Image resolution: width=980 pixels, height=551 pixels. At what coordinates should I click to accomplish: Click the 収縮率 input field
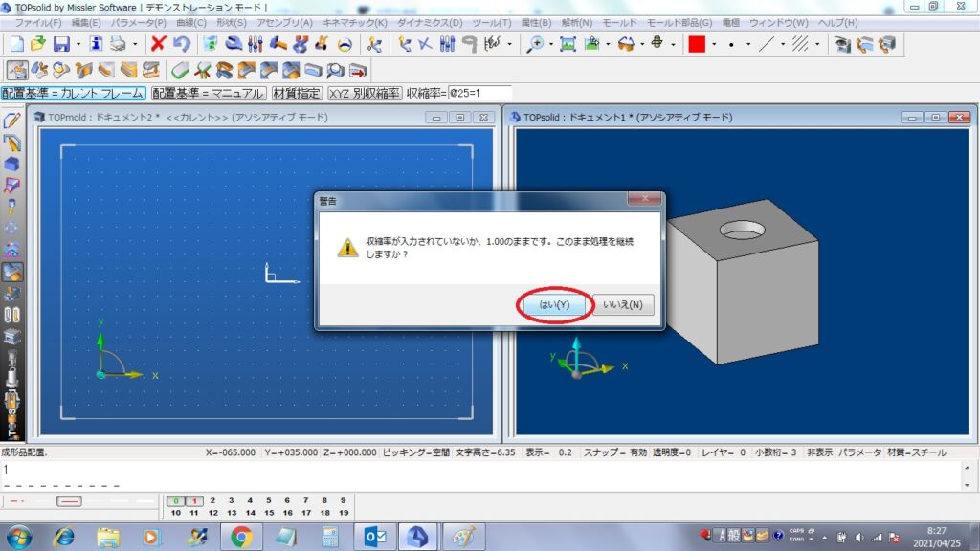point(479,93)
